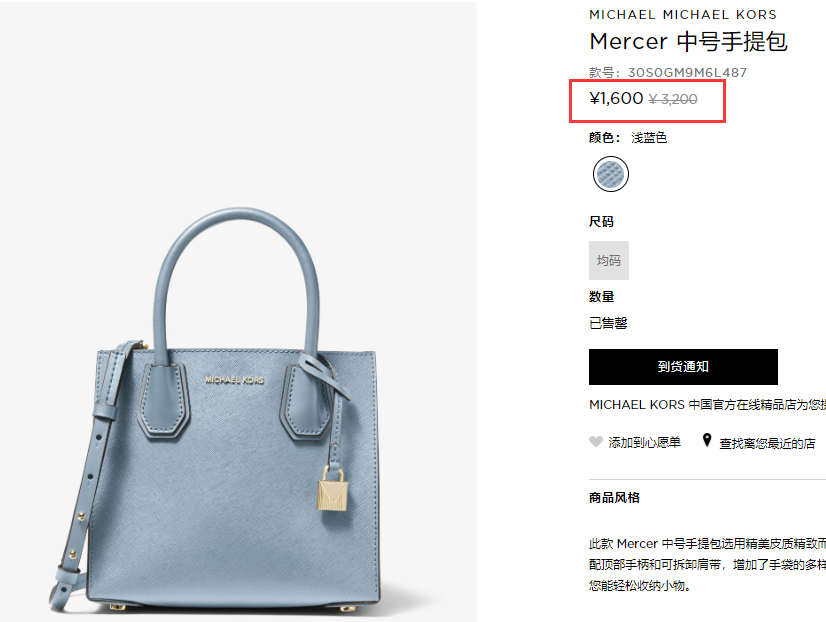Click the product description paragraph text
This screenshot has width=826, height=622.
pyautogui.click(x=707, y=565)
